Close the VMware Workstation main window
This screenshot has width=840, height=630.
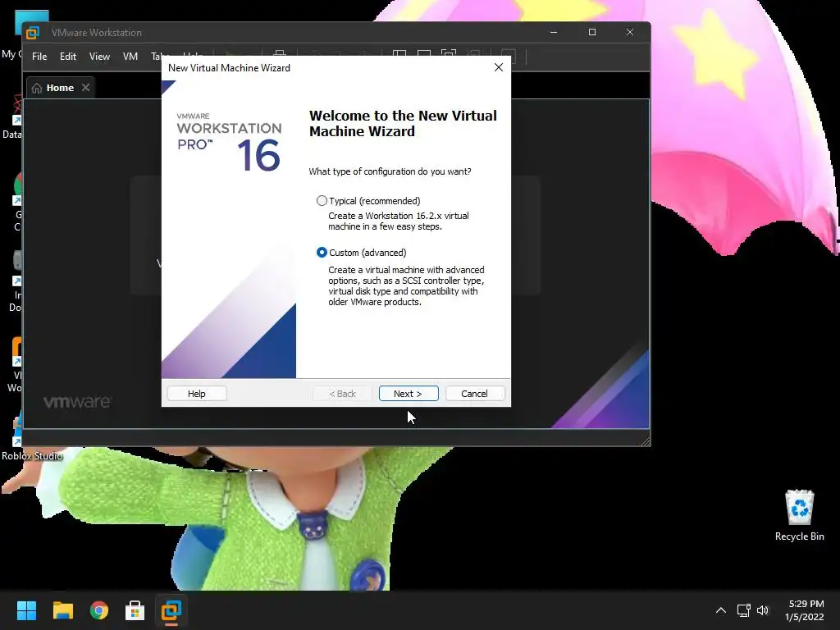pos(630,32)
